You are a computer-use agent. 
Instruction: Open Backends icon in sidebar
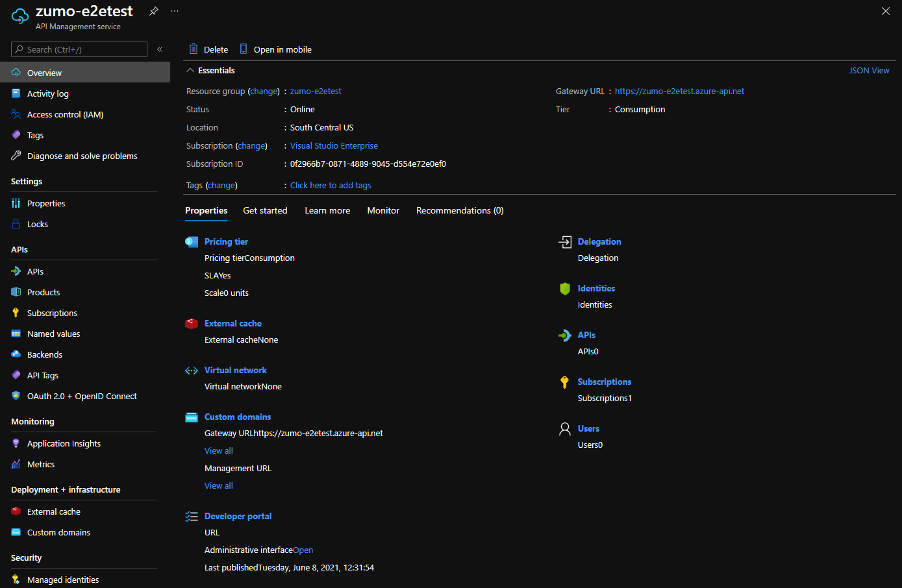point(16,354)
